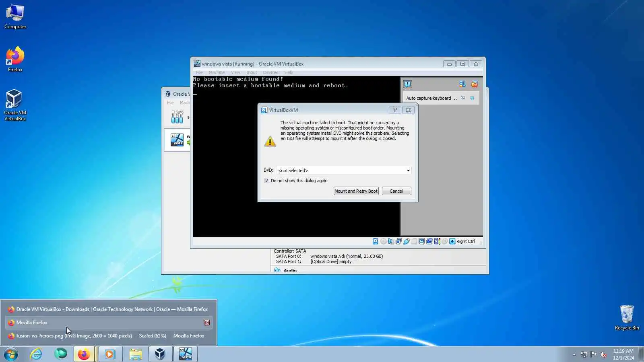Click the audio status bar icon

tap(391, 241)
